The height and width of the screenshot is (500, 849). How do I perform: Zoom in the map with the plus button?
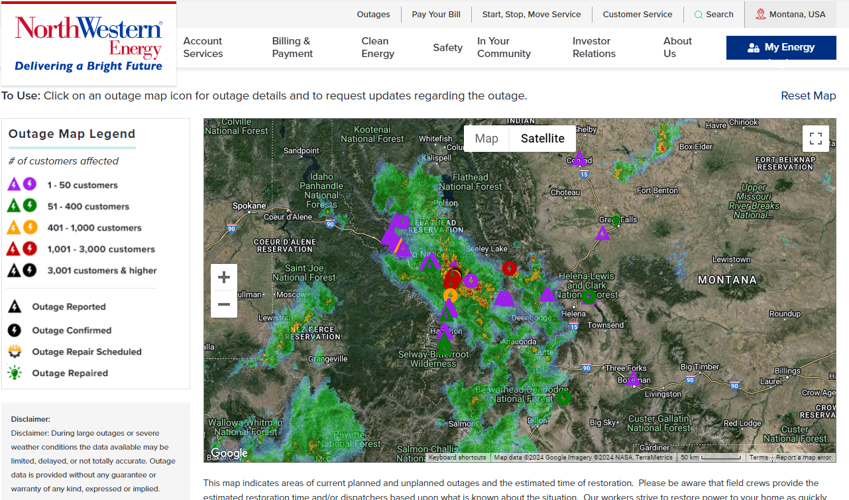pos(224,277)
